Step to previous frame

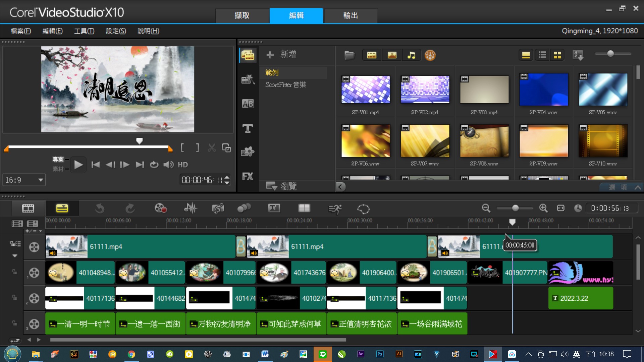click(x=110, y=165)
